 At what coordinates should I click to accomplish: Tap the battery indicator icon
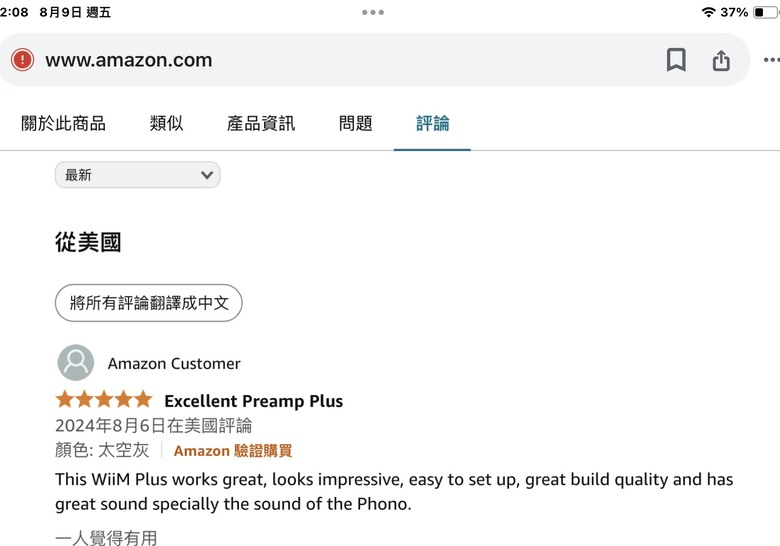pyautogui.click(x=765, y=12)
